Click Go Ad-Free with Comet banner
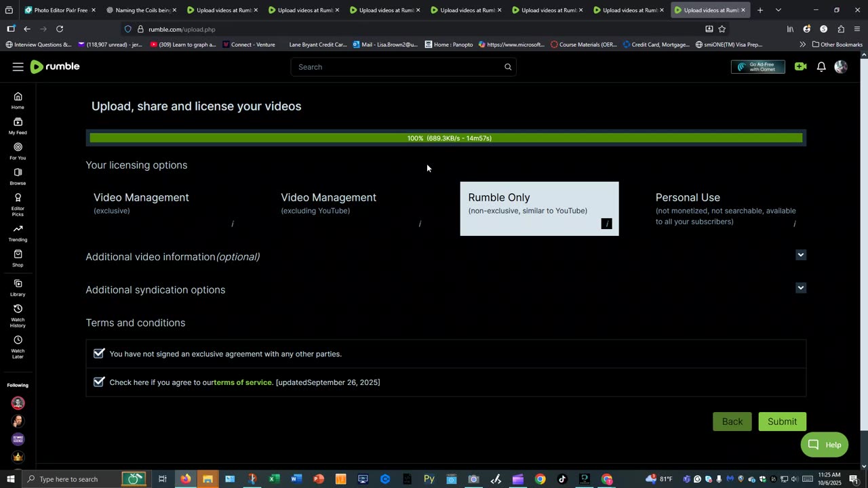Screen dimensions: 868x488 (758, 66)
